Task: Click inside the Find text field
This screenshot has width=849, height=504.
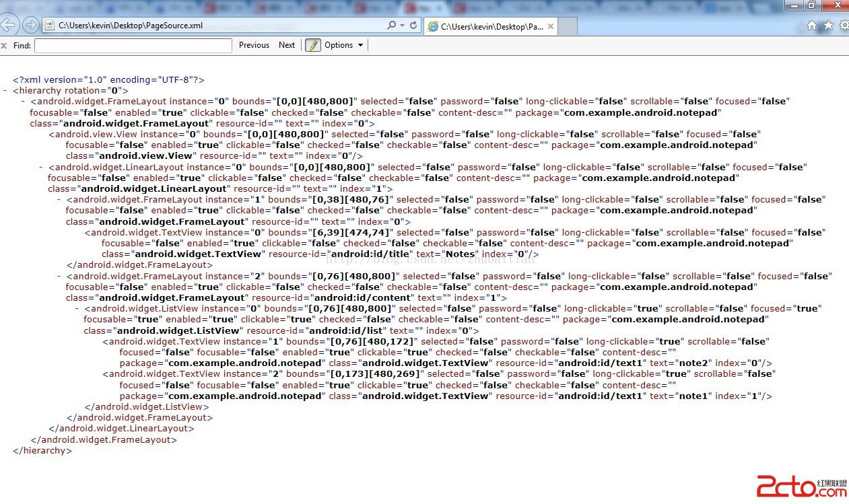Action: pos(133,46)
